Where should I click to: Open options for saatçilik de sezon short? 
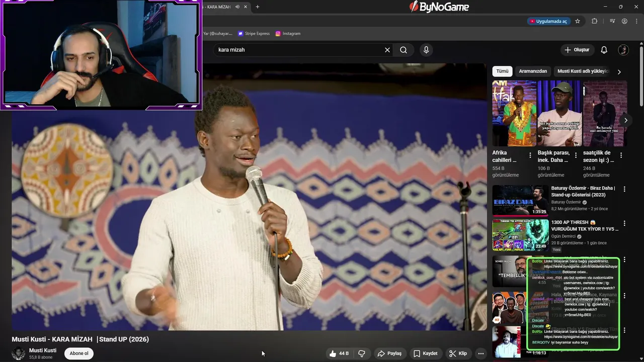(621, 155)
